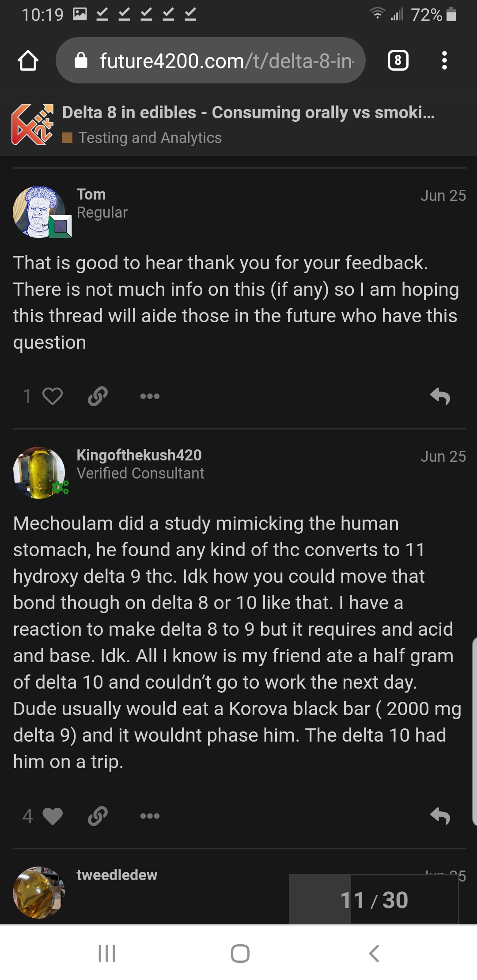Reply to Tom's post
The height and width of the screenshot is (980, 477).
point(440,396)
